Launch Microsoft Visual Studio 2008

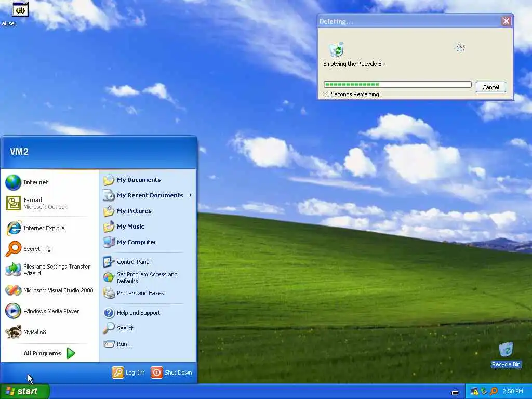click(50, 290)
